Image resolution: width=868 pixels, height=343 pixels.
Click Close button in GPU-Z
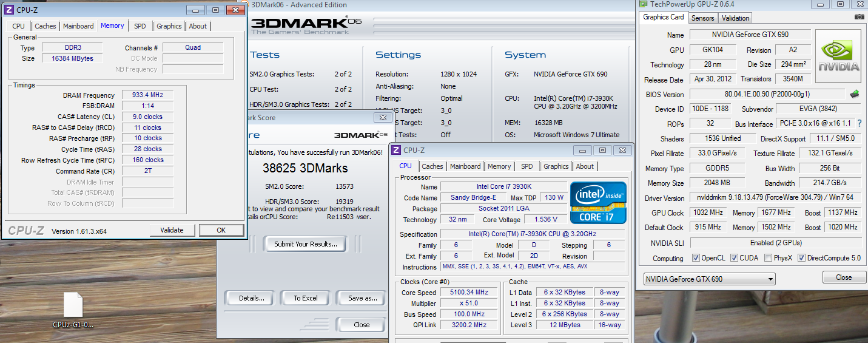tap(844, 277)
